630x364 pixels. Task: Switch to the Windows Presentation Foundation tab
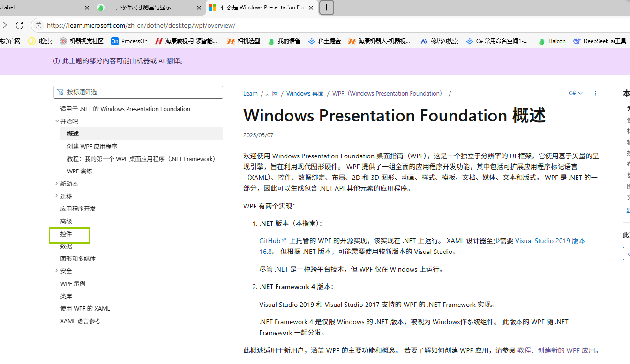tap(262, 7)
